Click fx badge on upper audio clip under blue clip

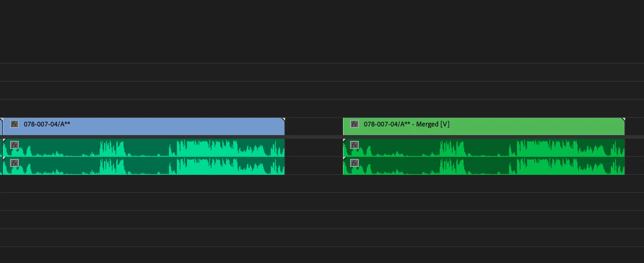tap(14, 145)
